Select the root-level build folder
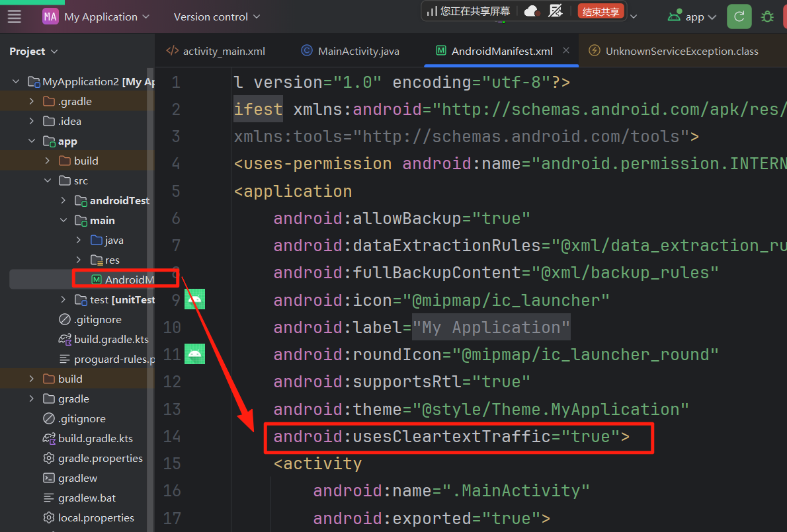Image resolution: width=787 pixels, height=532 pixels. tap(63, 379)
